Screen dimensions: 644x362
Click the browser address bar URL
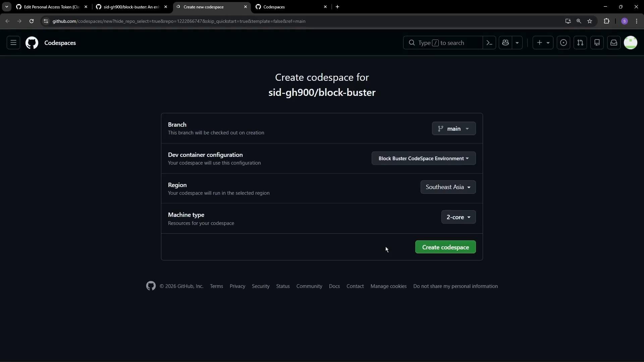pos(179,21)
